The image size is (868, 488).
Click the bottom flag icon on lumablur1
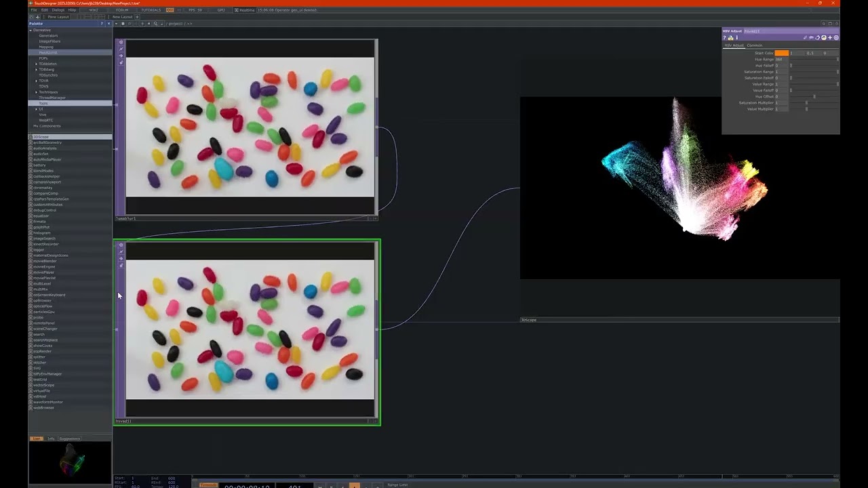(121, 62)
